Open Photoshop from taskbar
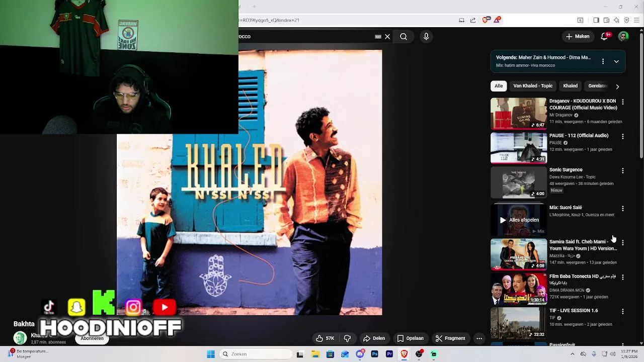The image size is (644, 362). [x=375, y=354]
